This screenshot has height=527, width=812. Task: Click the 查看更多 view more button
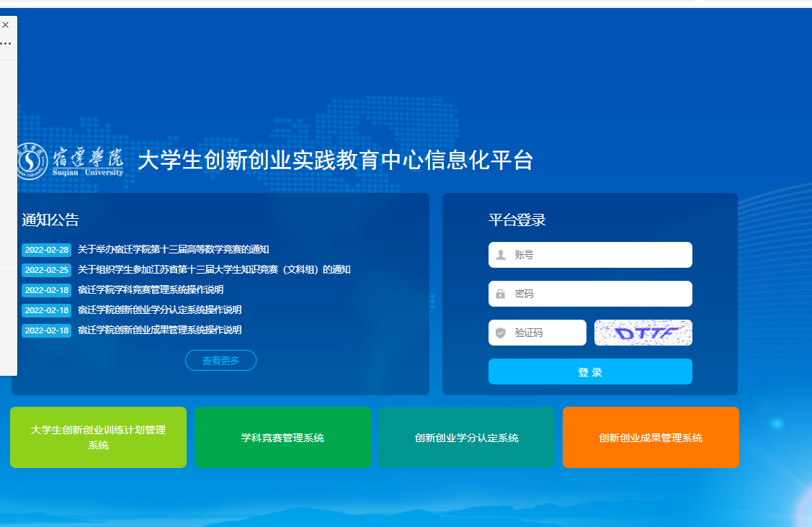click(x=220, y=361)
